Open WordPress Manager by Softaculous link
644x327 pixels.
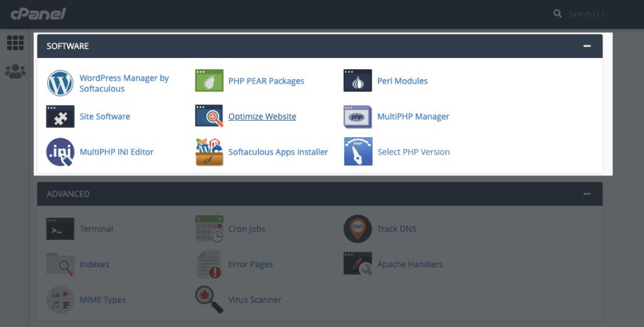[x=124, y=83]
